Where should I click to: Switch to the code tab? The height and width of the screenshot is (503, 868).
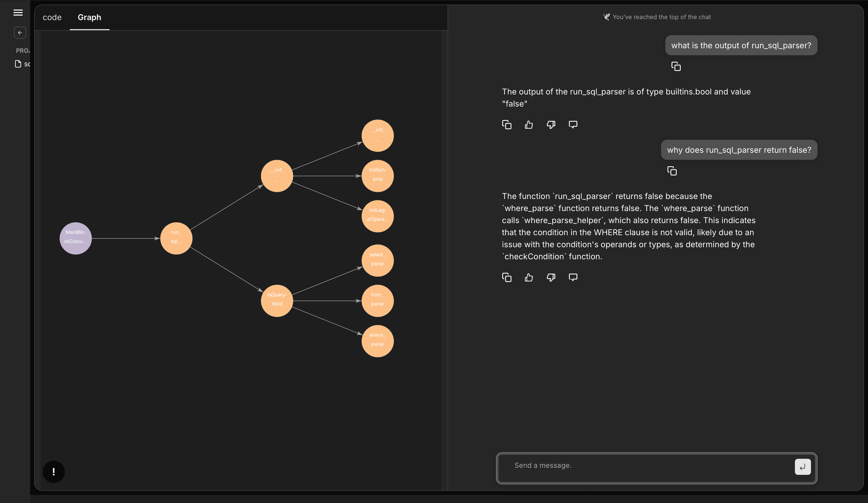coord(52,18)
